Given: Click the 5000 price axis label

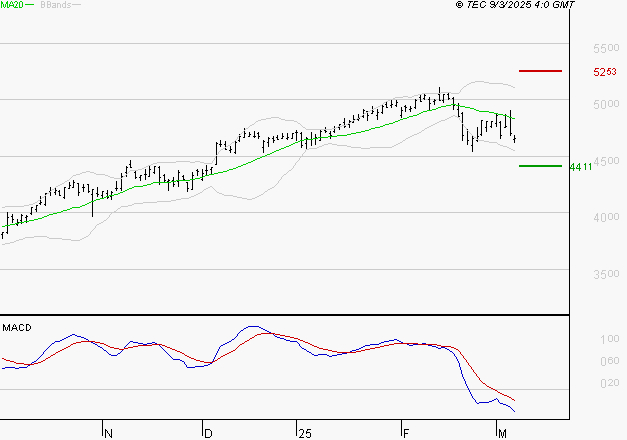Looking at the screenshot, I should click(606, 104).
